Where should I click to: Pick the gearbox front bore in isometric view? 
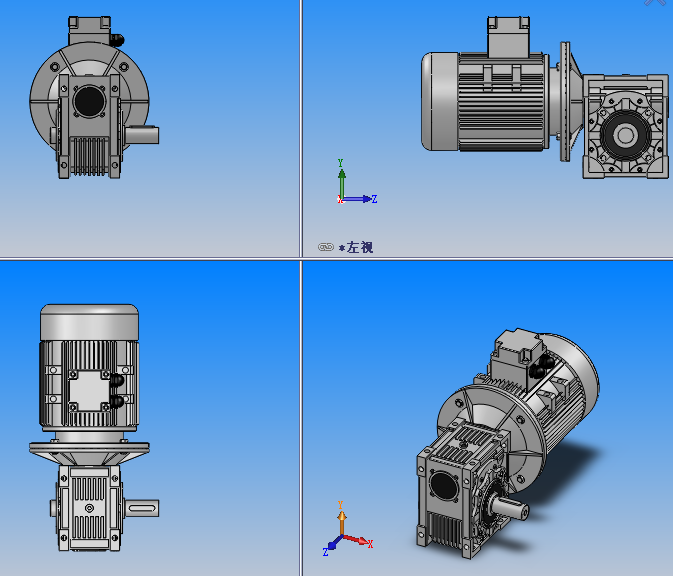tap(440, 486)
